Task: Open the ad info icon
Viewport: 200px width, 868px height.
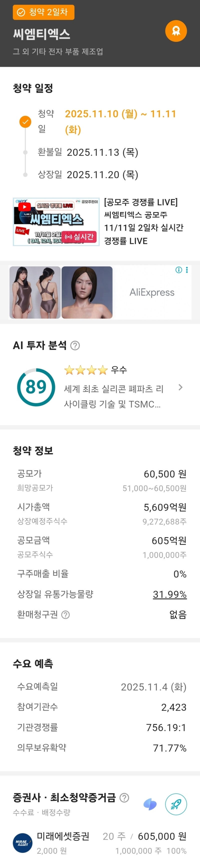Action: point(179,270)
